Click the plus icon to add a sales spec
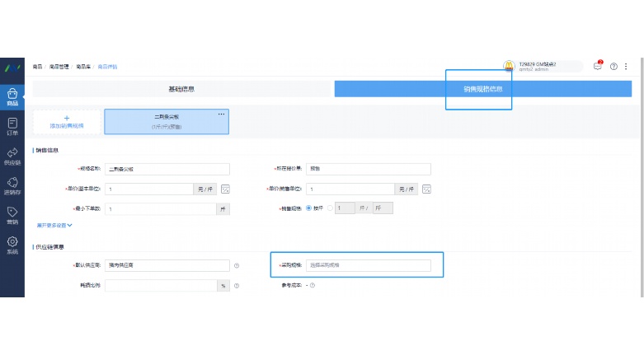This screenshot has width=644, height=355. 67,118
